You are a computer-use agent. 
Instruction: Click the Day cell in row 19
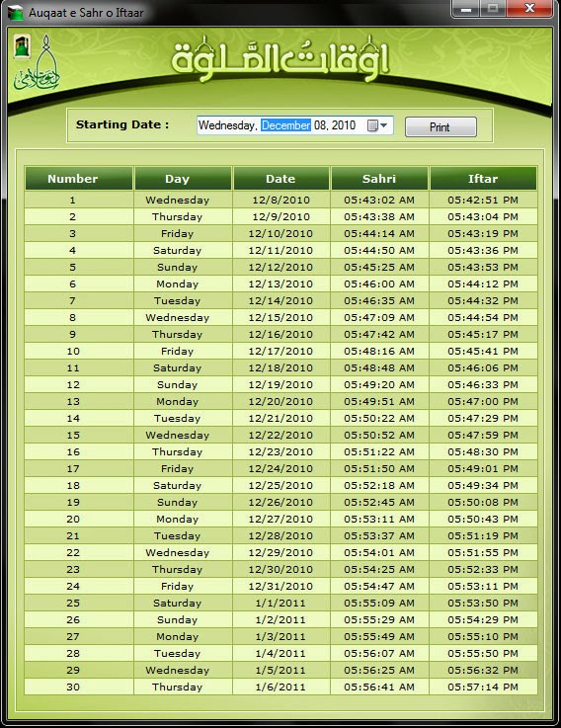pos(183,503)
